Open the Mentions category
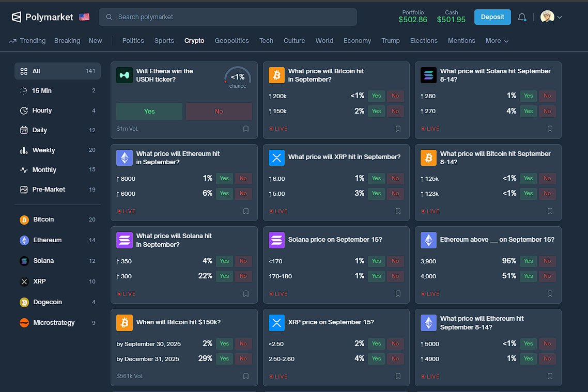Image resolution: width=588 pixels, height=392 pixels. pos(461,41)
